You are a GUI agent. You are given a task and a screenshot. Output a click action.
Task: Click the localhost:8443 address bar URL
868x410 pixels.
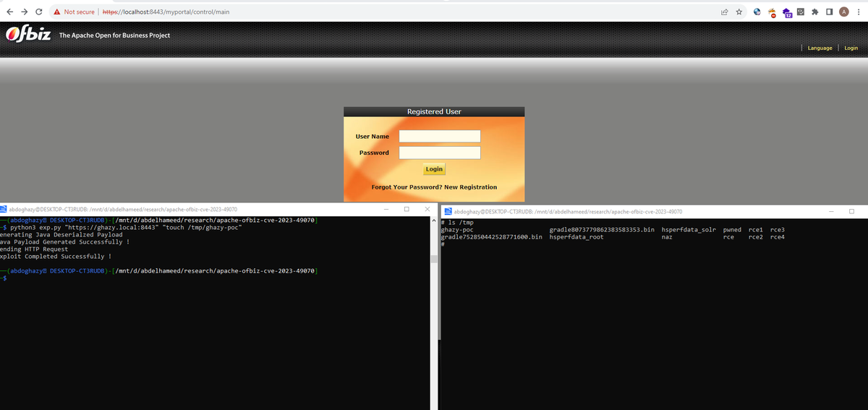(x=167, y=12)
